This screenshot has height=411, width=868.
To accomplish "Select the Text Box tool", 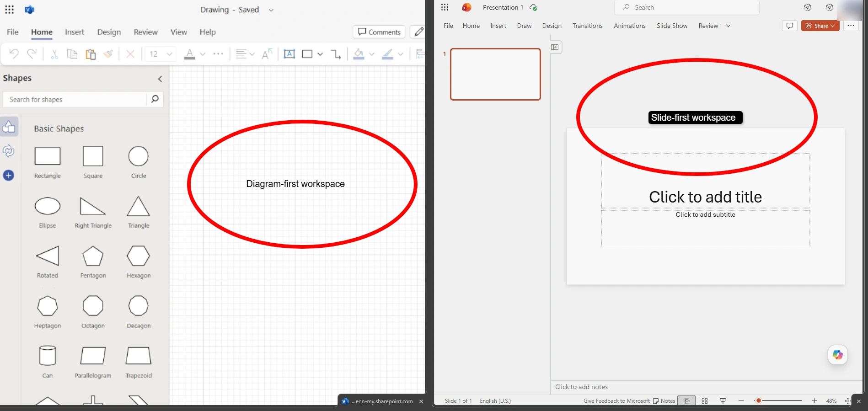I will pos(289,54).
